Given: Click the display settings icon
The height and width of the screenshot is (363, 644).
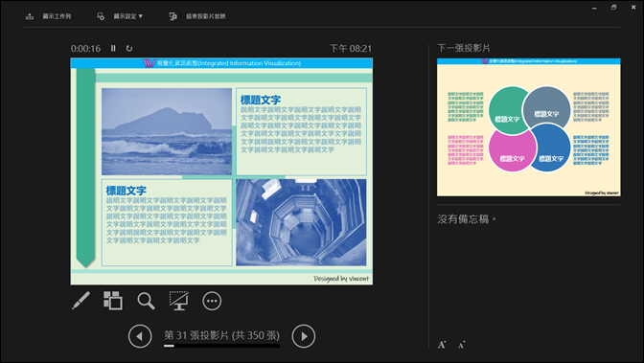Looking at the screenshot, I should [x=101, y=16].
